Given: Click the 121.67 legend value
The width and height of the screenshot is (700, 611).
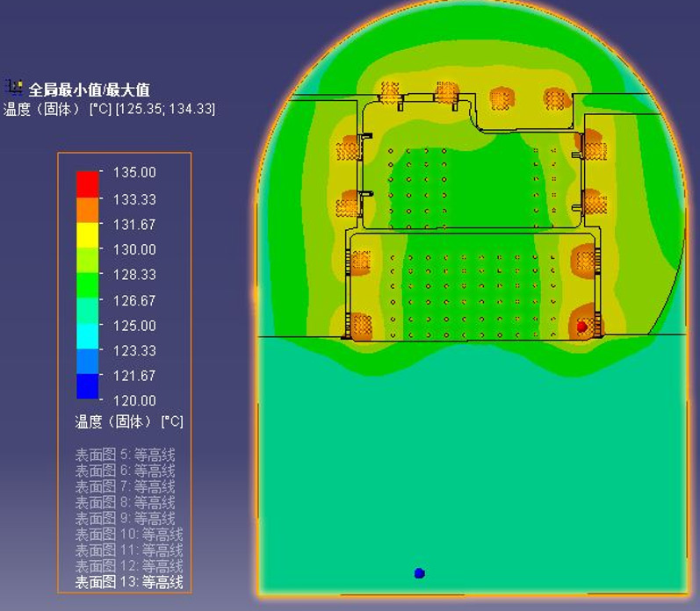Looking at the screenshot, I should click(134, 376).
